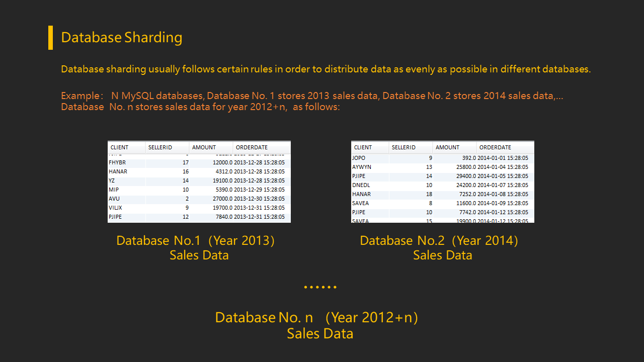Select amount value "7742.0"

(x=466, y=212)
